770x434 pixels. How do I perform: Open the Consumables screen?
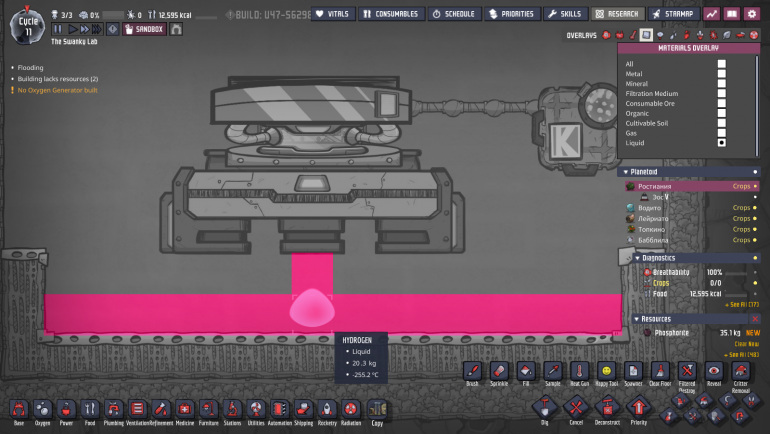(x=391, y=14)
